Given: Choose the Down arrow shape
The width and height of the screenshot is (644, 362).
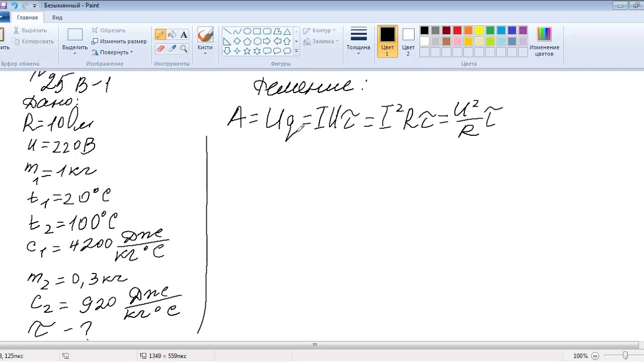Looking at the screenshot, I should point(227,51).
